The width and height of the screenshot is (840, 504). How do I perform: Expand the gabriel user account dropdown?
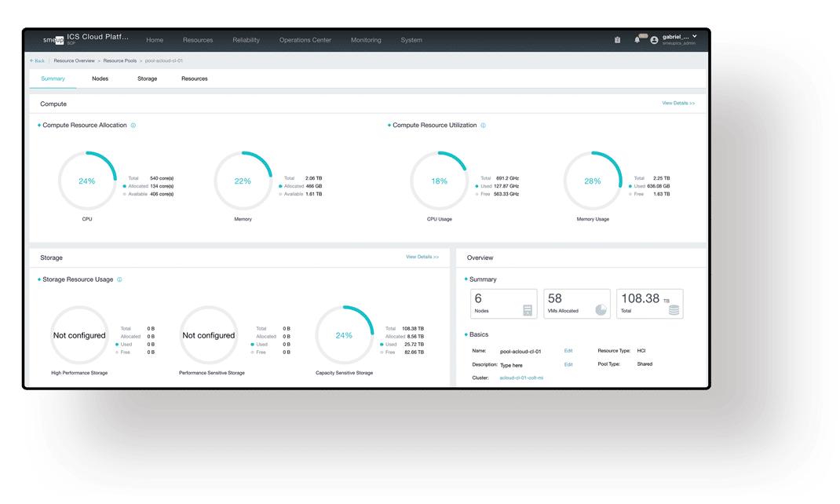click(x=694, y=37)
